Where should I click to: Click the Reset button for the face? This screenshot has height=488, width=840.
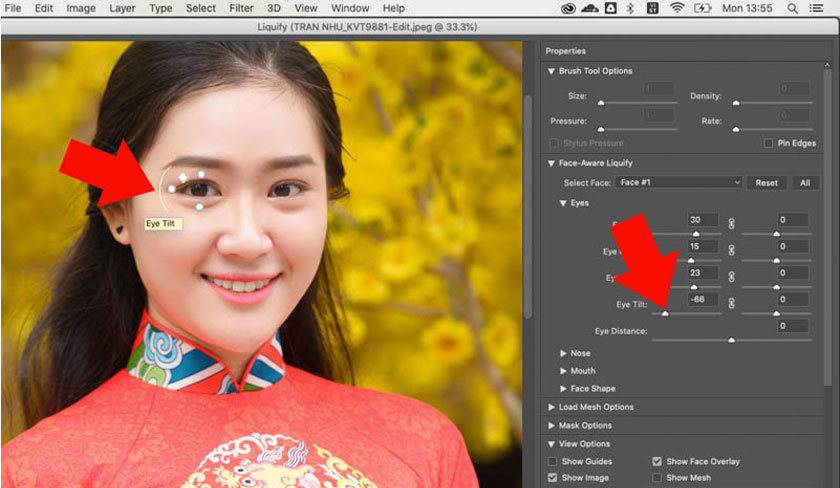point(767,183)
